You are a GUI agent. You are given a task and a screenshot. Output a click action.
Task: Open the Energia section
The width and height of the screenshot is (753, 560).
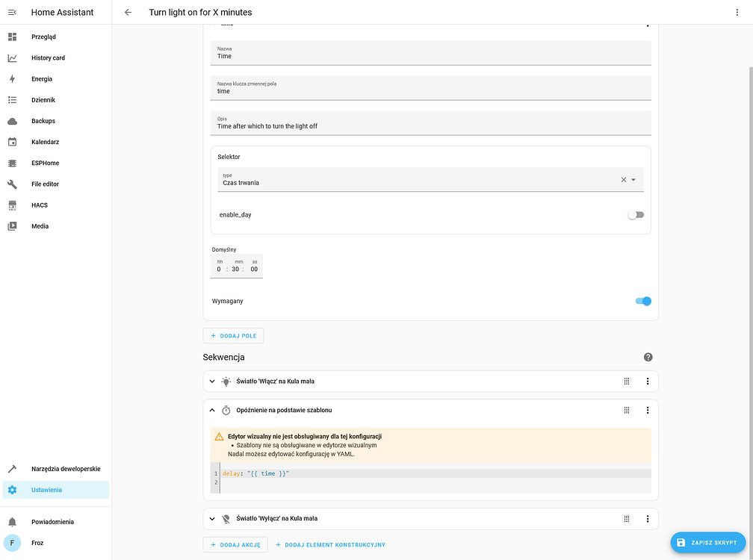pos(41,78)
